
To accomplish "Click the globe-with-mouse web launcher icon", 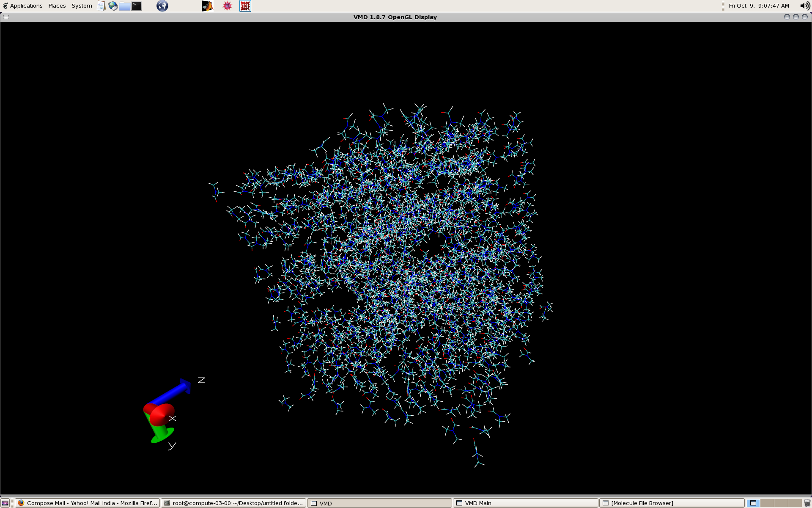I will (x=113, y=6).
